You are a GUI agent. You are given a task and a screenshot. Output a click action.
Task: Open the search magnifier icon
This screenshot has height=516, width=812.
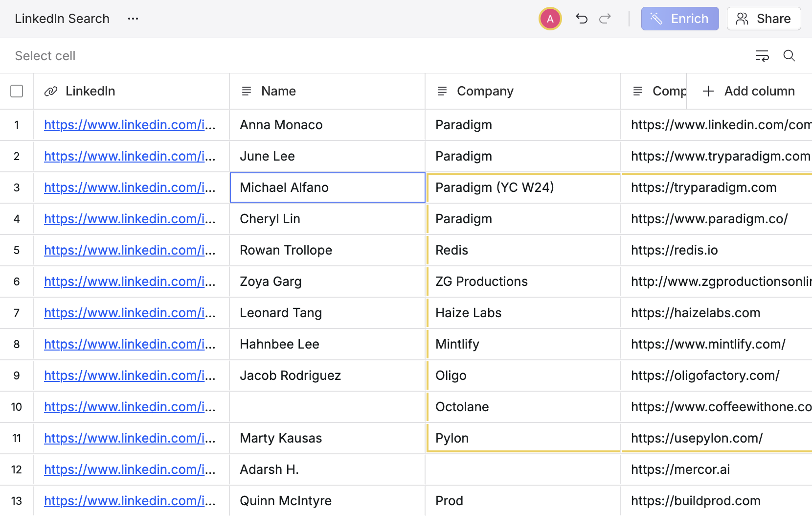click(789, 56)
